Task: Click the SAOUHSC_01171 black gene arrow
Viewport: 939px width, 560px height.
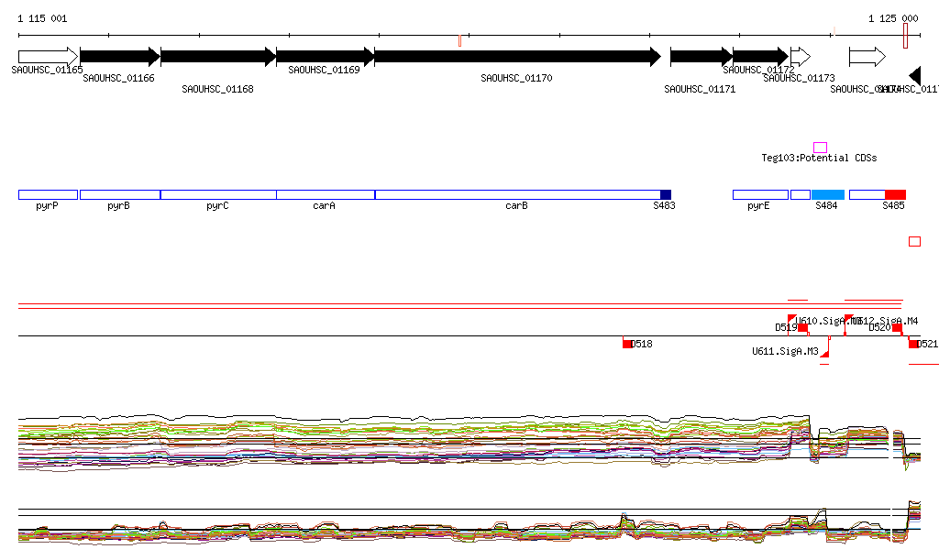Action: [x=701, y=57]
